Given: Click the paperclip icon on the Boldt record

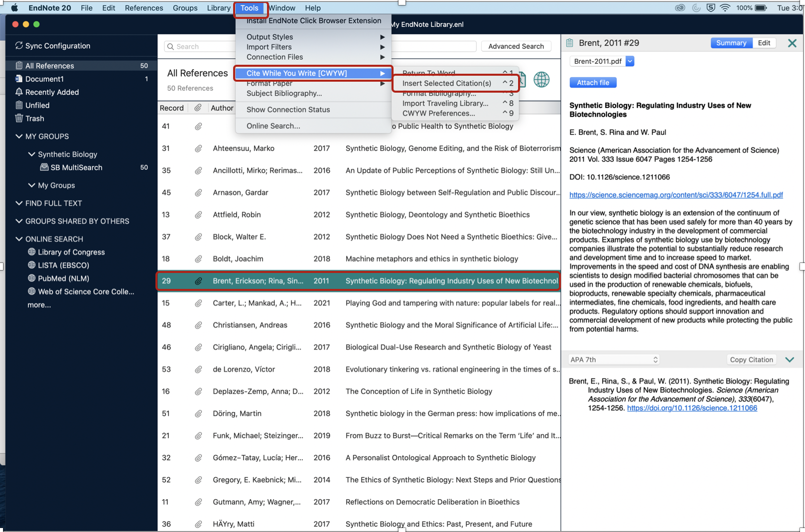Looking at the screenshot, I should pyautogui.click(x=199, y=259).
